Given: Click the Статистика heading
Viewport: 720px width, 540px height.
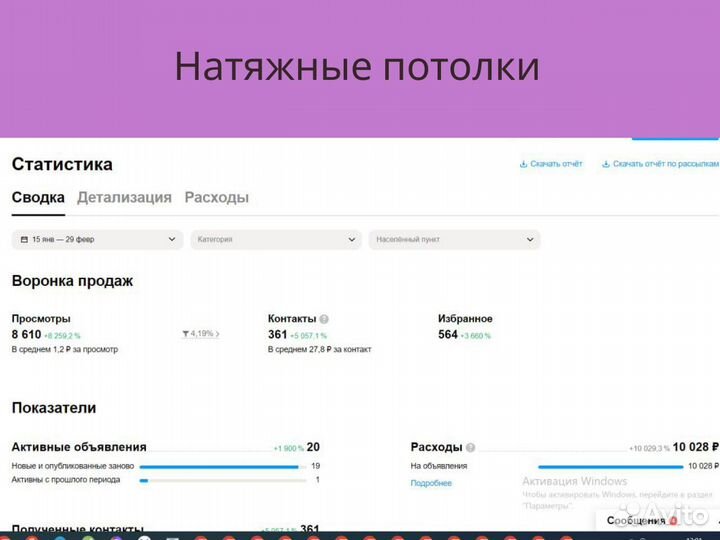Looking at the screenshot, I should pyautogui.click(x=62, y=164).
